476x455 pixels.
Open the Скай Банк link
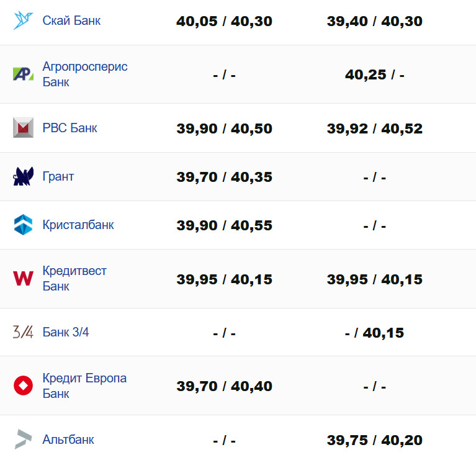(71, 20)
